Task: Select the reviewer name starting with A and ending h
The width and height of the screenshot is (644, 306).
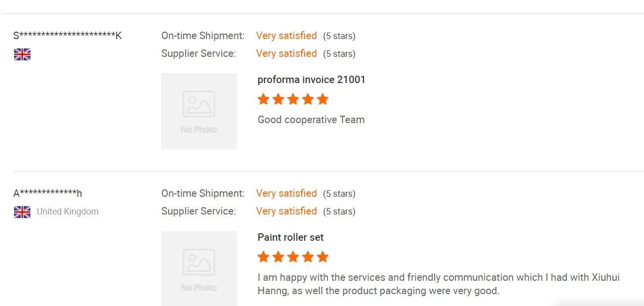Action: (47, 193)
